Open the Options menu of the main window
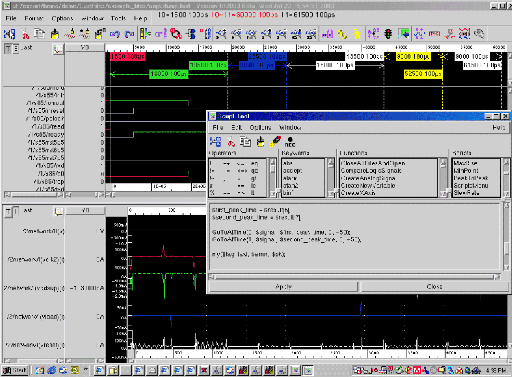Screen dimensions: 512x377 click(x=62, y=18)
